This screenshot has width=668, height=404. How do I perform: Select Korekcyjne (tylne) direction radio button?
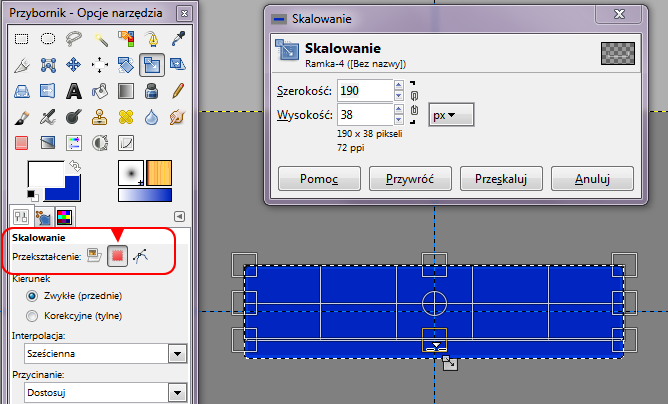click(33, 317)
